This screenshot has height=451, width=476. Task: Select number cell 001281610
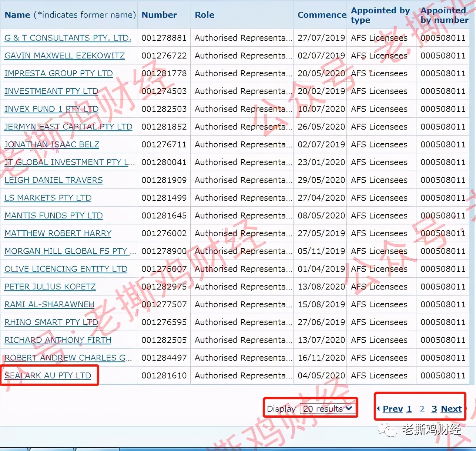pos(164,375)
